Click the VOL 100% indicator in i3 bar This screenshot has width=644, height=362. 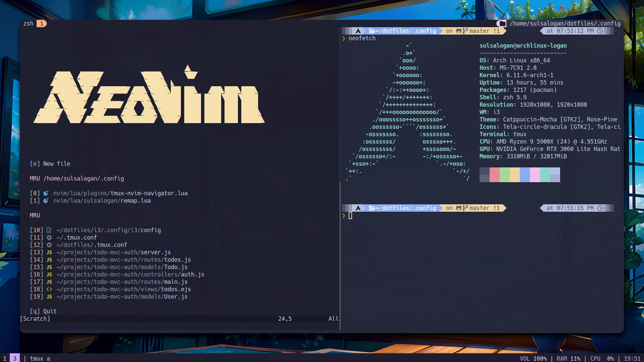533,358
